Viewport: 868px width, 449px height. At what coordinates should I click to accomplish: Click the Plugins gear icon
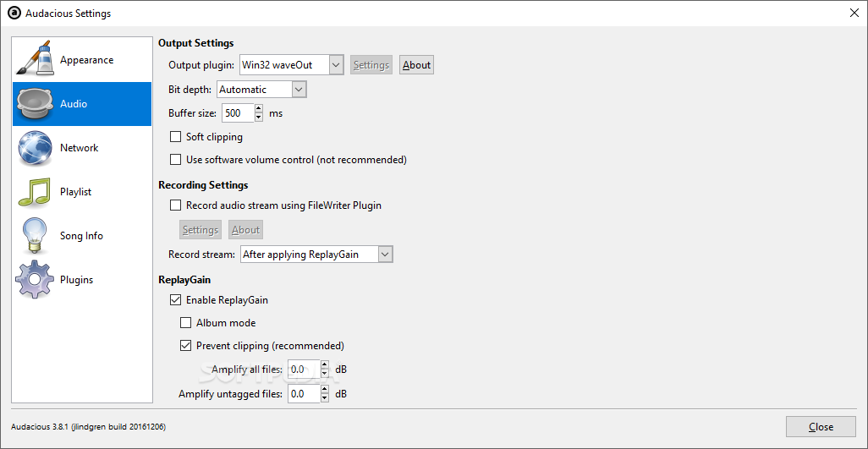(x=36, y=280)
